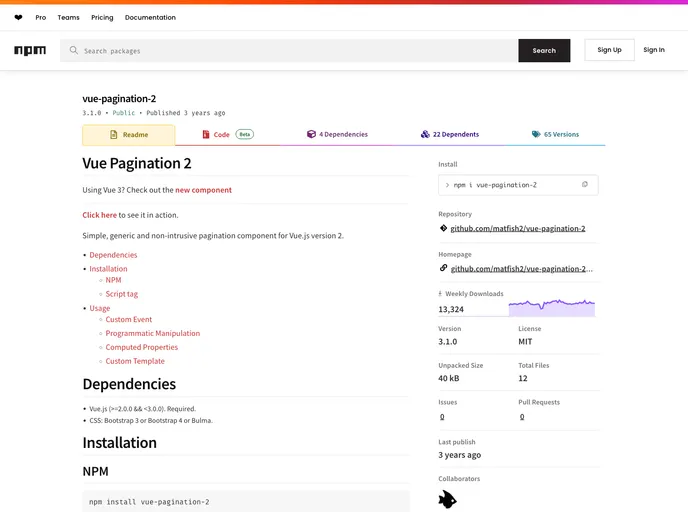Jump to Dependencies in table of contents
The width and height of the screenshot is (688, 512).
(113, 255)
